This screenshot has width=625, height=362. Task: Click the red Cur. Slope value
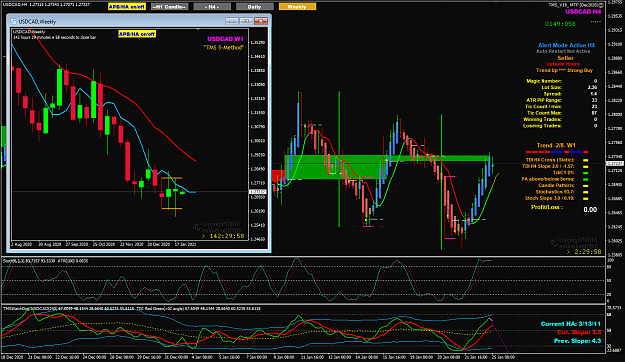(x=579, y=332)
